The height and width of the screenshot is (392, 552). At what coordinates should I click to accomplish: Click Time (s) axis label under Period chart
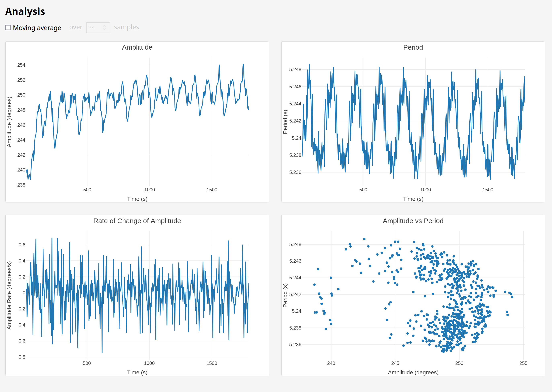click(413, 199)
